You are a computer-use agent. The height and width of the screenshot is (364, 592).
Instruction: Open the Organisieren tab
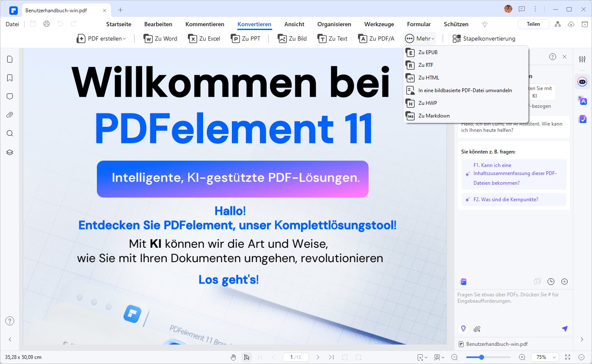click(x=334, y=25)
